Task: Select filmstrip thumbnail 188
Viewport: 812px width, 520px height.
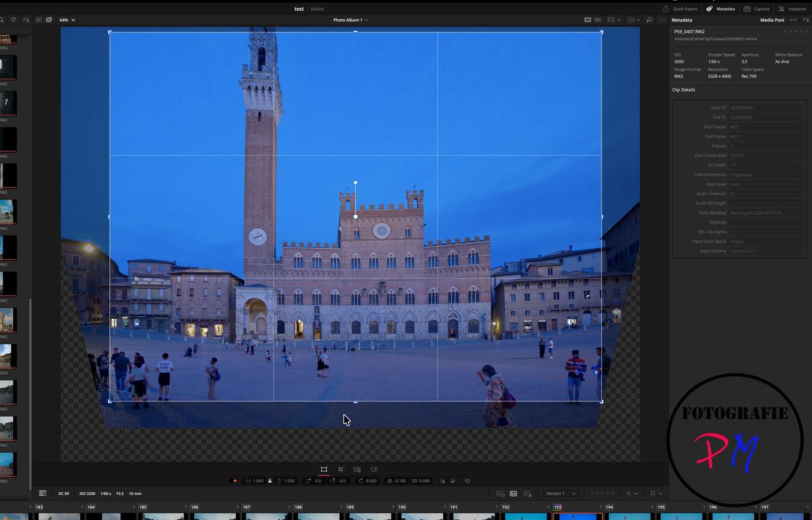Action: [x=318, y=516]
